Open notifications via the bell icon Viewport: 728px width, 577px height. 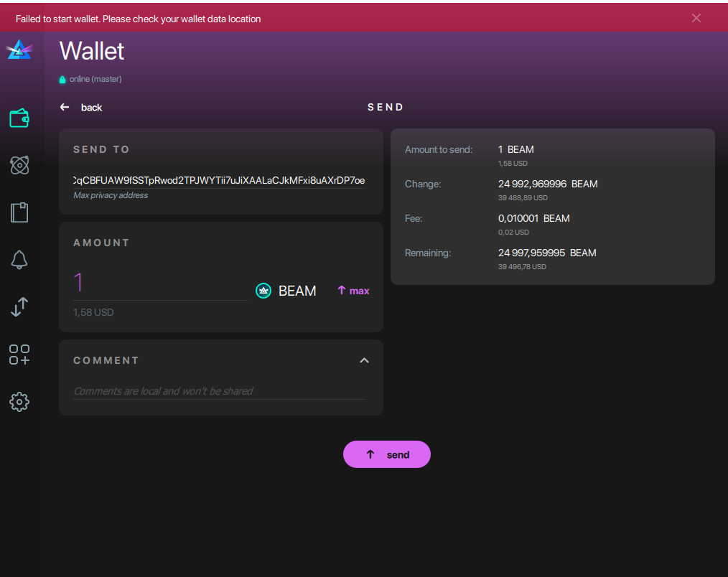pyautogui.click(x=21, y=260)
